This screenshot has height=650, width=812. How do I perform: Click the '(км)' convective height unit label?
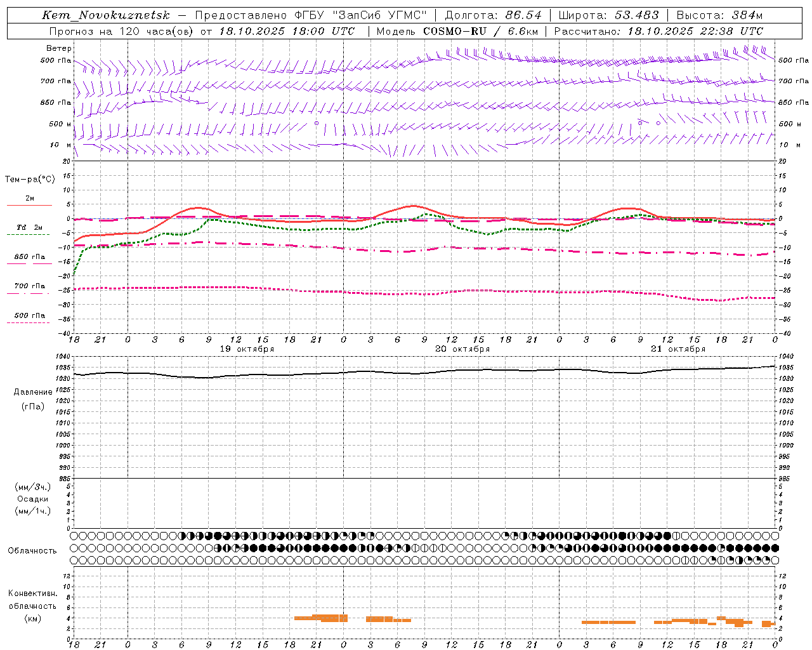pos(33,618)
